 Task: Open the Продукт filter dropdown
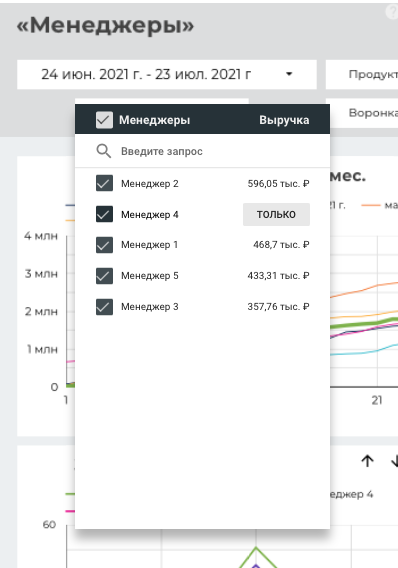point(362,74)
